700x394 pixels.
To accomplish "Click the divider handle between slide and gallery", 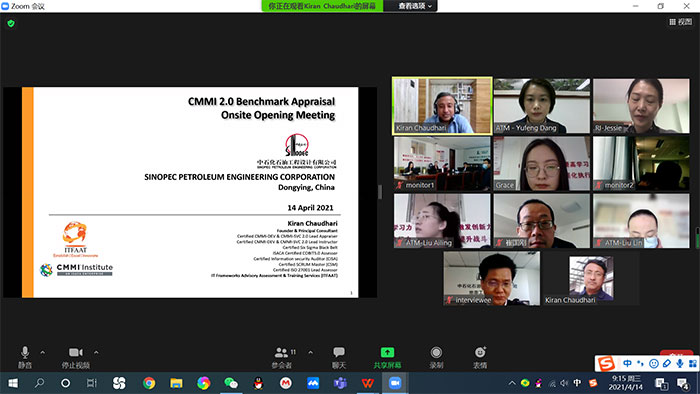I will [380, 192].
